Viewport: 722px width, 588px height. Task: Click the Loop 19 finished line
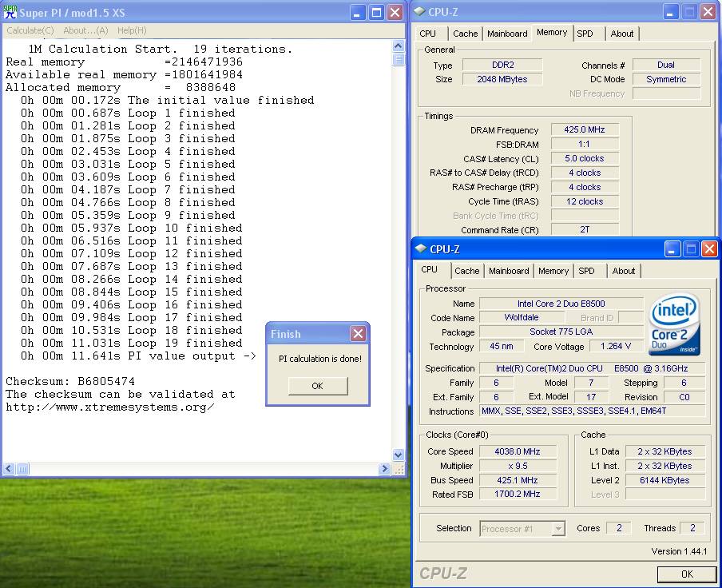point(131,343)
